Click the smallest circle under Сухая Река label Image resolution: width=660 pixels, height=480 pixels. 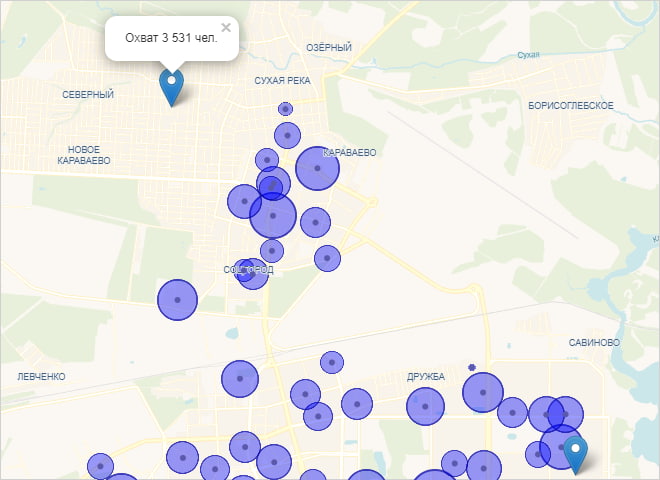point(286,108)
